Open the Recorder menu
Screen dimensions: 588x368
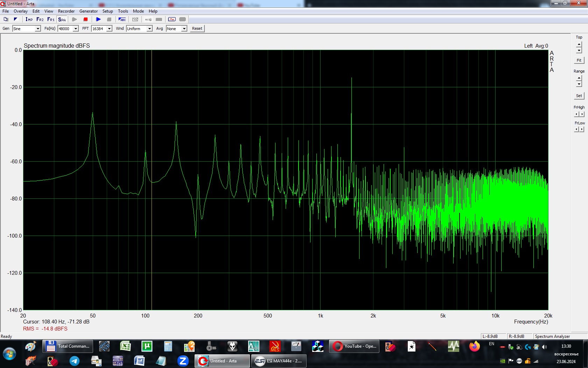66,11
